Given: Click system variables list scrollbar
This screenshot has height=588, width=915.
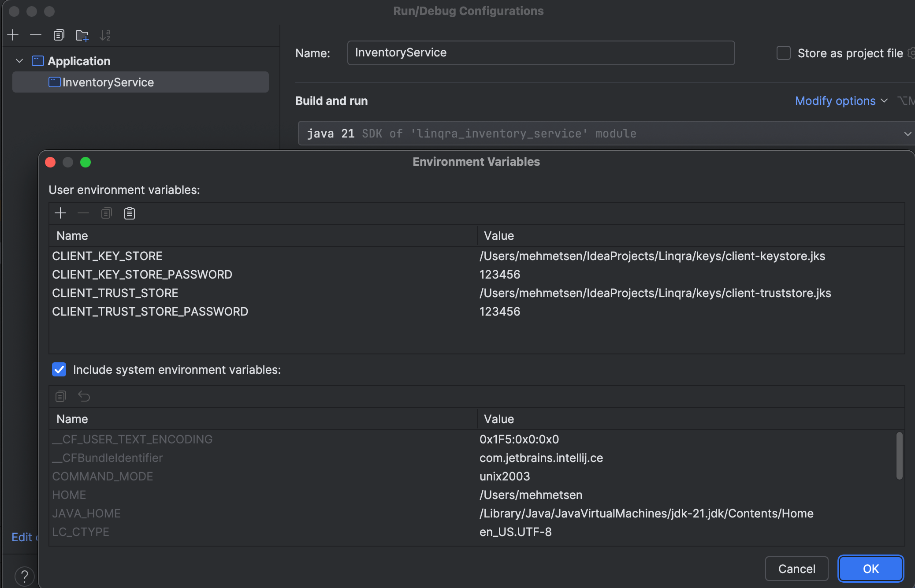Looking at the screenshot, I should pyautogui.click(x=899, y=456).
